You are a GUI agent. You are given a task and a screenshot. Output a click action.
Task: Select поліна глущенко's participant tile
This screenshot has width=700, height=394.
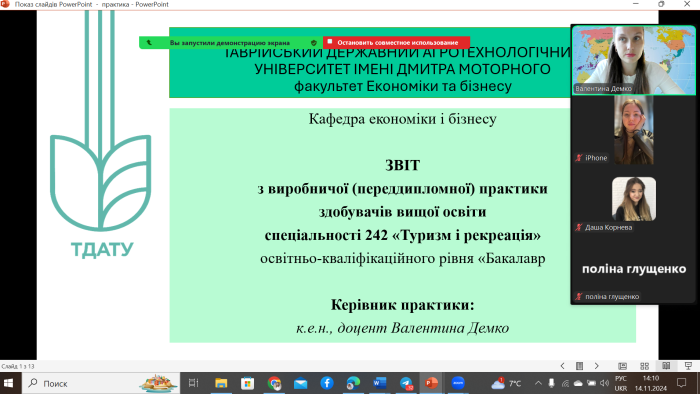(633, 269)
